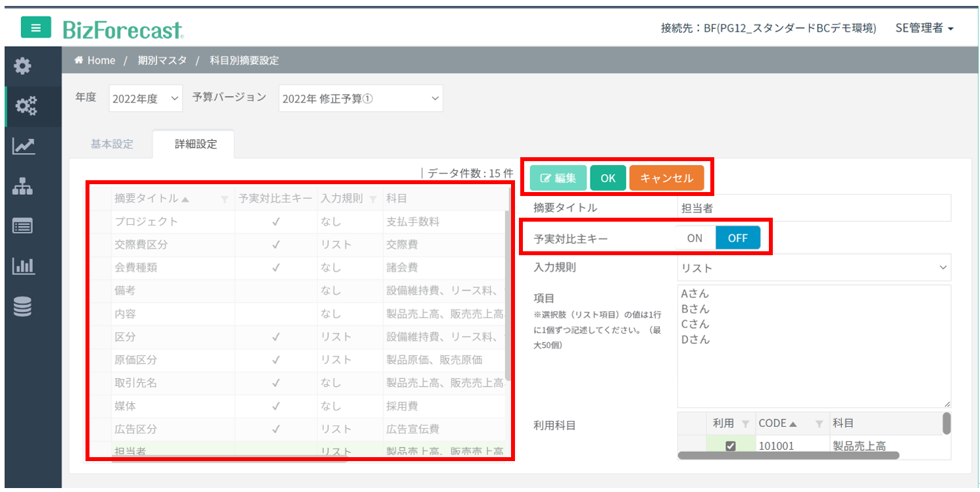Screen dimensions: 980x492
Task: Open the 予算バージョン dropdown
Action: click(360, 99)
